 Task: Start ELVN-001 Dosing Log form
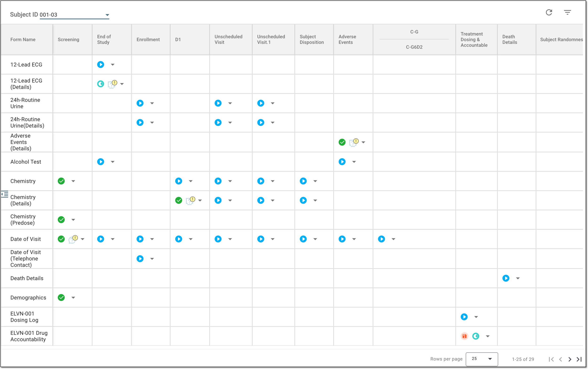click(464, 317)
